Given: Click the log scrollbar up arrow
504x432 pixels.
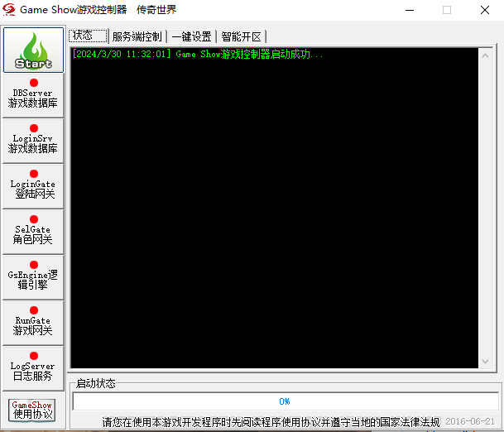Looking at the screenshot, I should (485, 55).
